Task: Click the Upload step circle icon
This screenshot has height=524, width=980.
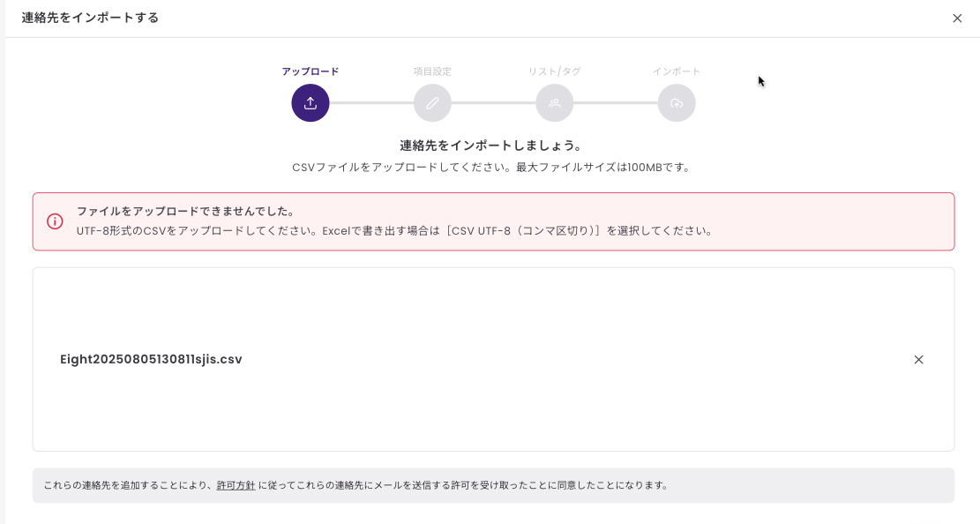Action: (310, 103)
